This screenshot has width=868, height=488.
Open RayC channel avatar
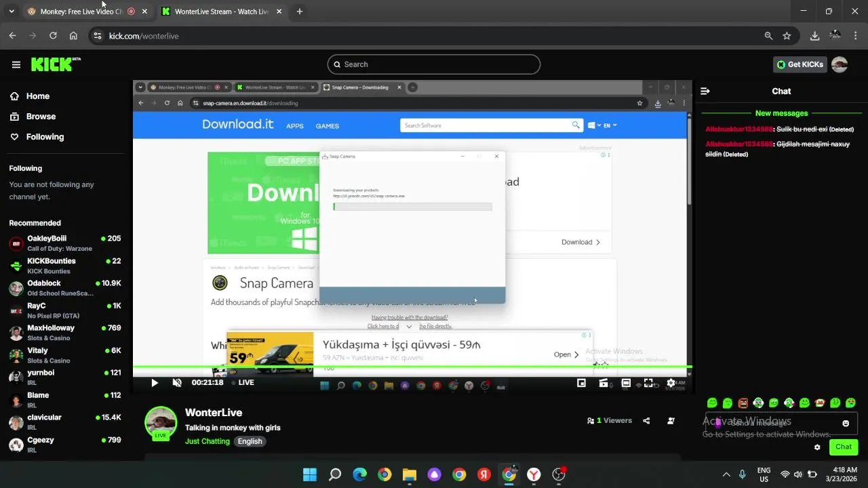(16, 310)
